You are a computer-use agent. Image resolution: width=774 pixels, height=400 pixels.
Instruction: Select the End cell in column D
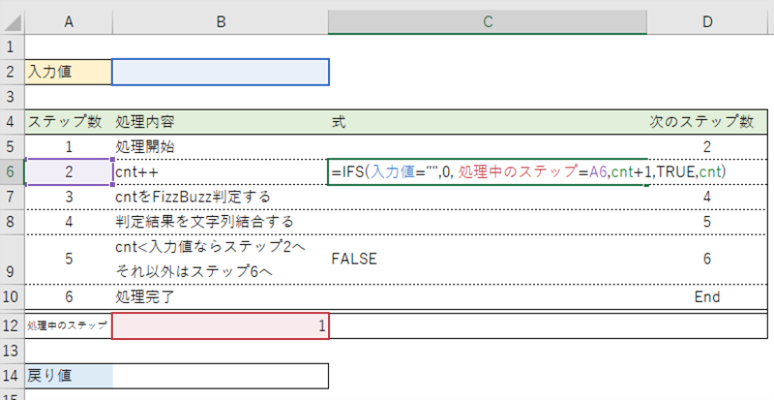(709, 298)
